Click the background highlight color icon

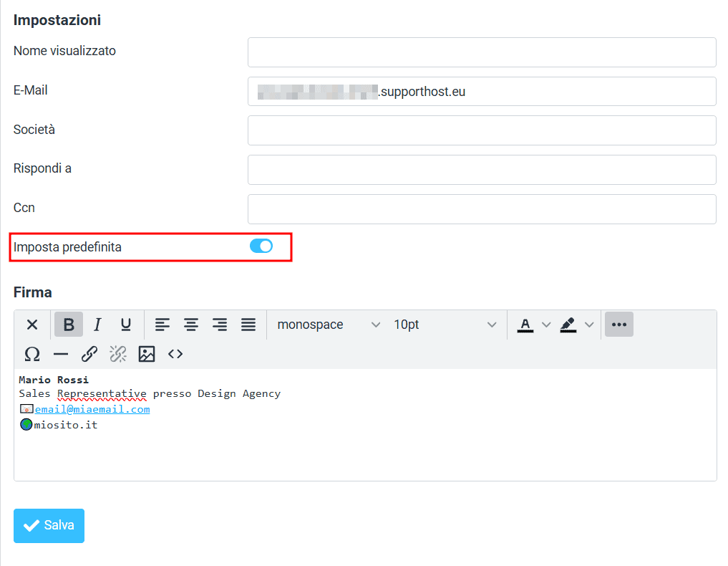click(568, 325)
